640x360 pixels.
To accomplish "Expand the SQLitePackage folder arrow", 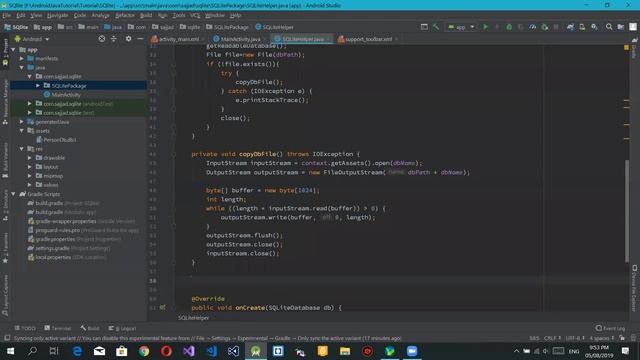I will pos(38,86).
